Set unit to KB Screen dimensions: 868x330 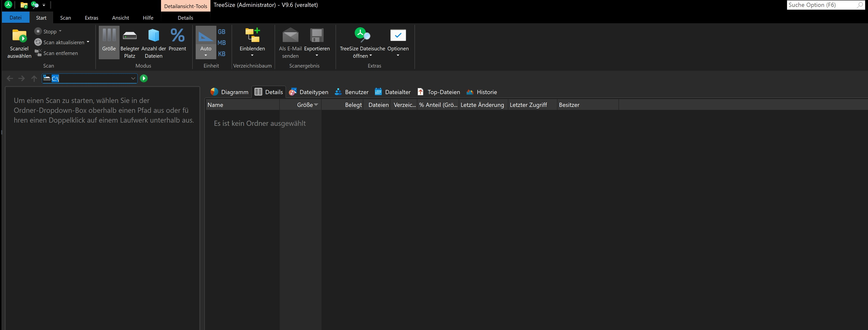coord(221,54)
